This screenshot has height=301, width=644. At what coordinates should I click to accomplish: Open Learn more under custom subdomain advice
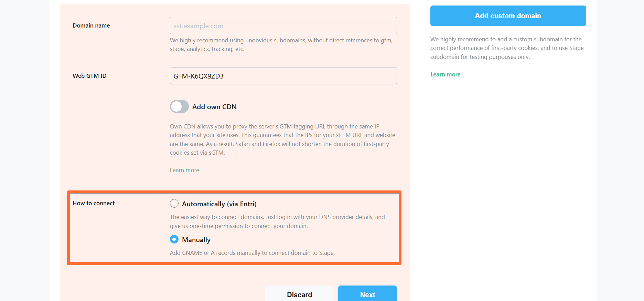tap(446, 74)
